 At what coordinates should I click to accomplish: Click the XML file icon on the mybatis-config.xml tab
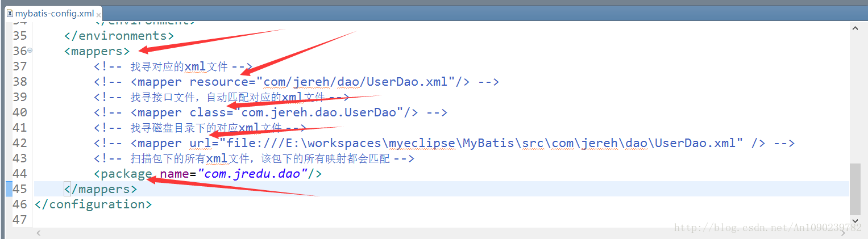[10, 13]
